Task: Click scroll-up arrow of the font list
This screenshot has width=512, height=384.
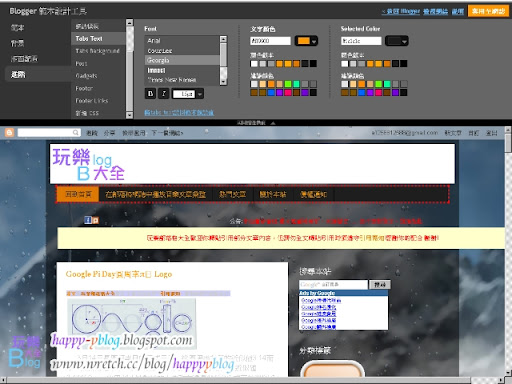Action: point(223,39)
